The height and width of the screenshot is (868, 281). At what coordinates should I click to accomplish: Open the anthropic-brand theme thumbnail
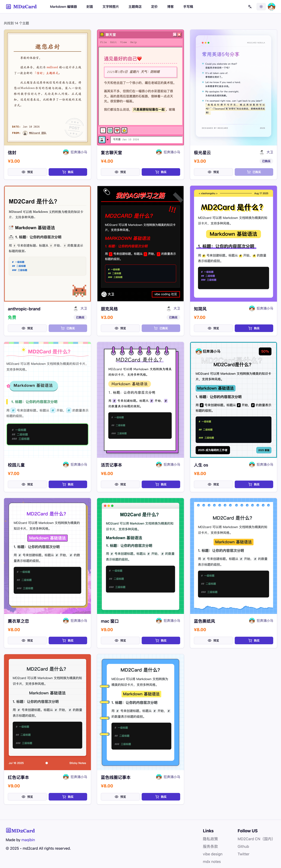[47, 244]
